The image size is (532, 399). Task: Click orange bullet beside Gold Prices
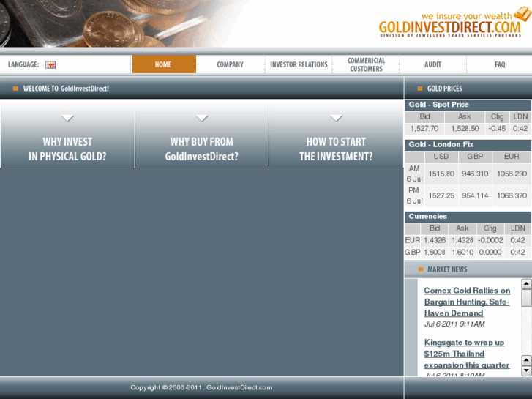click(420, 89)
